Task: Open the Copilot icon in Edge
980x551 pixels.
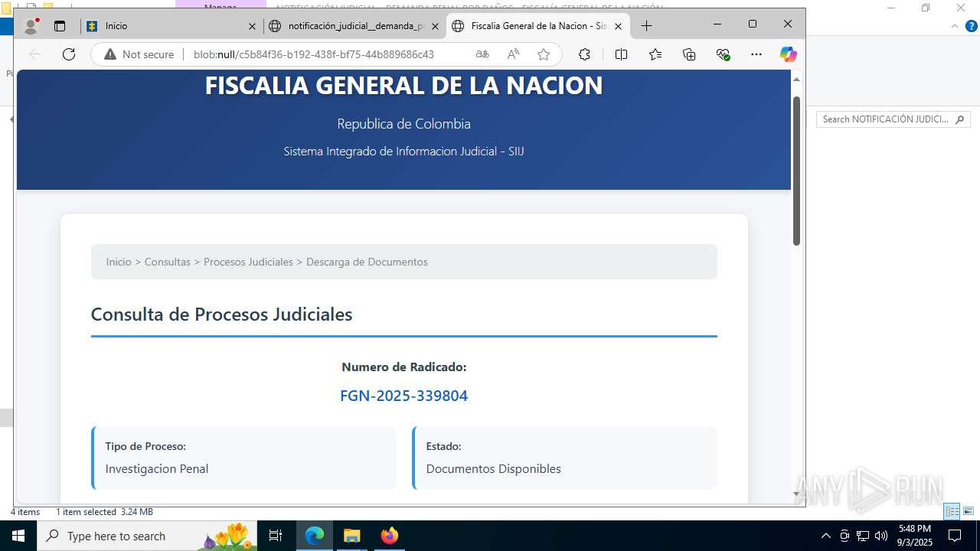Action: [789, 54]
